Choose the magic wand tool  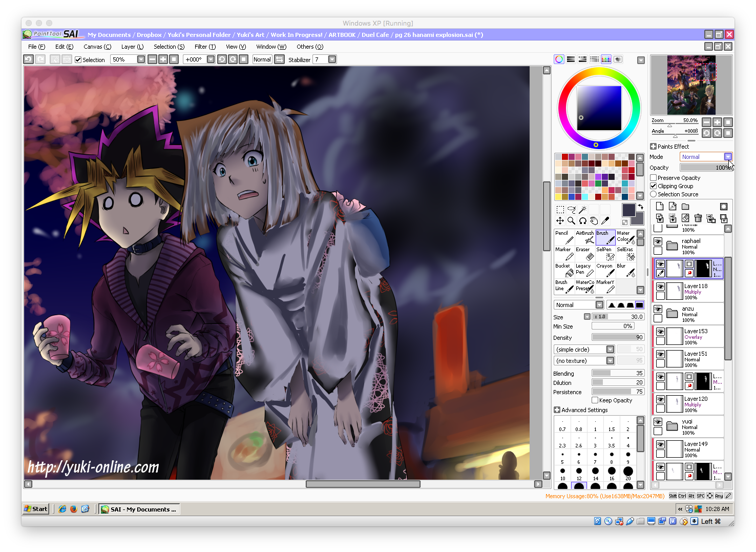[582, 209]
